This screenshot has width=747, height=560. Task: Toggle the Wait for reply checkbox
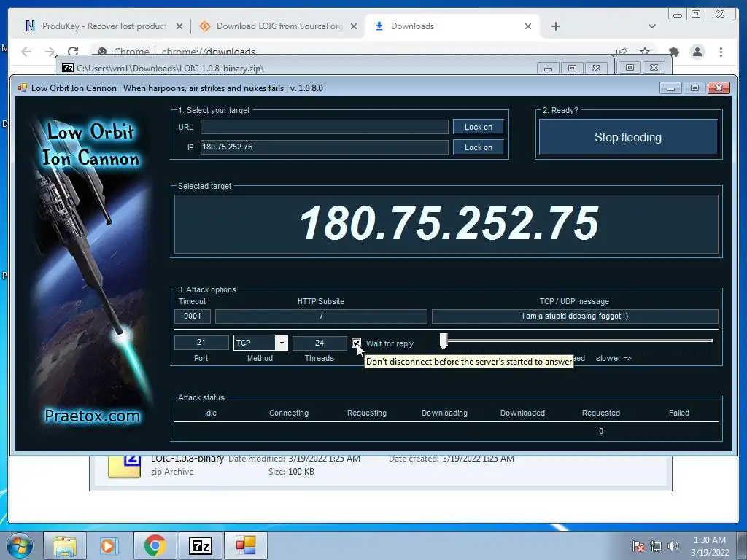click(x=356, y=343)
